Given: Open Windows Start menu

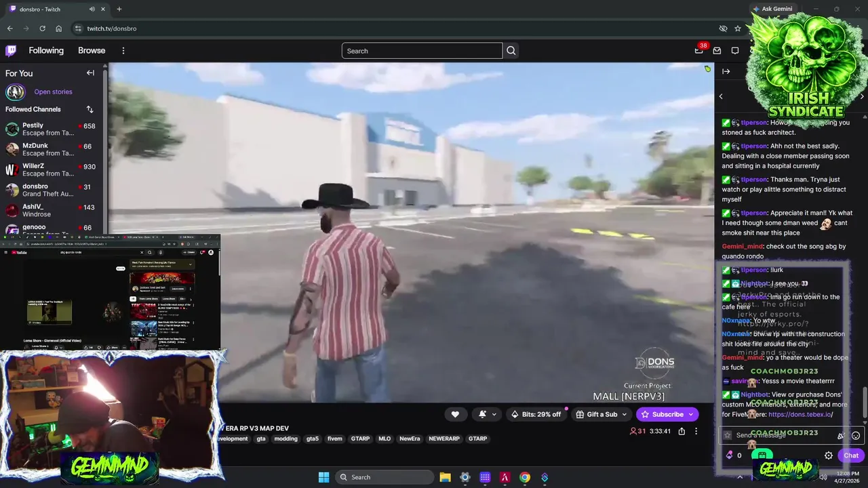Looking at the screenshot, I should click(323, 477).
